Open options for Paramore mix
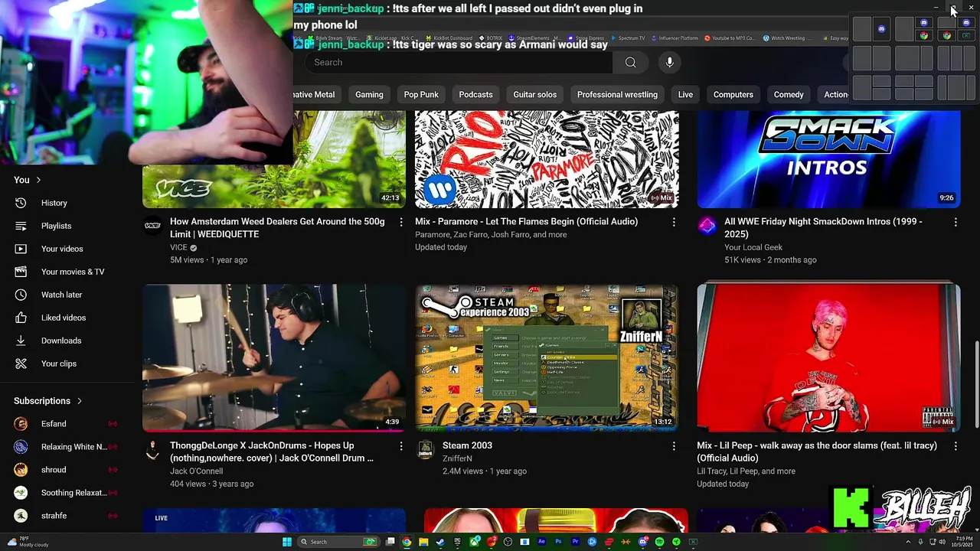 (x=674, y=222)
